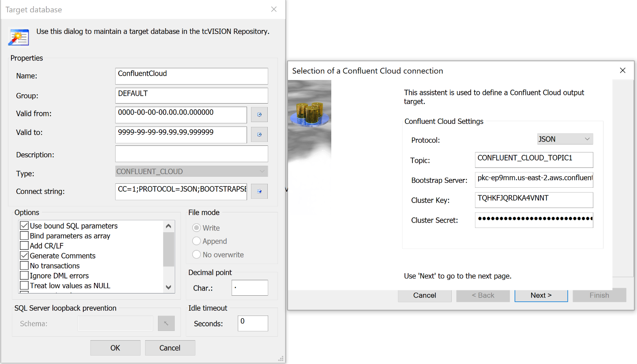Click the Name field containing ConfluentCloud

click(191, 76)
